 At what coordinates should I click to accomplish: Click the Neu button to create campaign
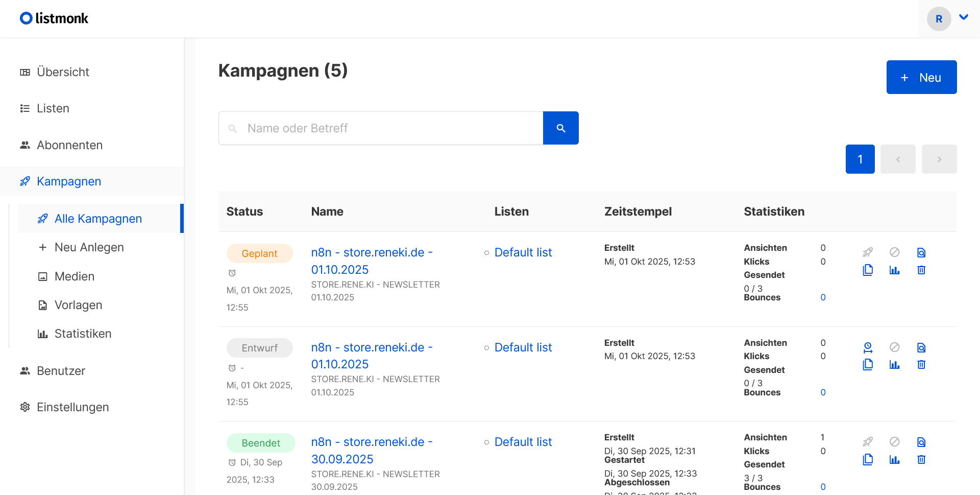(x=921, y=77)
